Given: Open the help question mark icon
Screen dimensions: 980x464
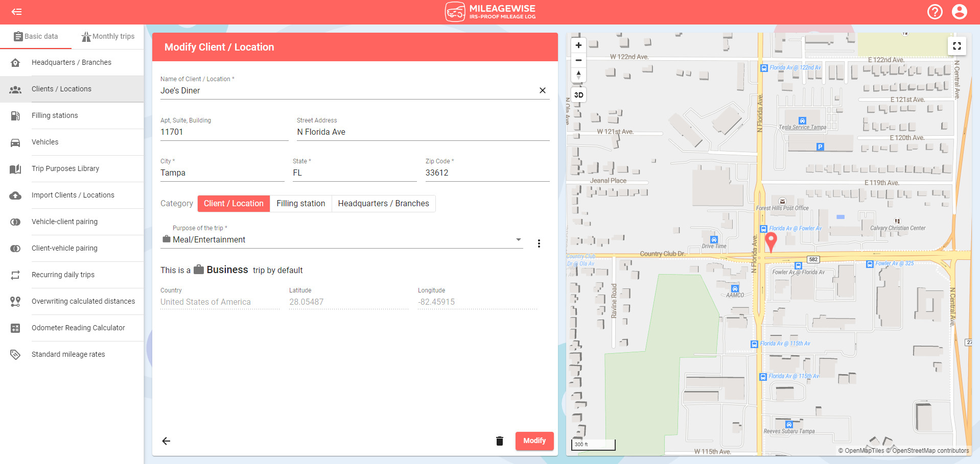Looking at the screenshot, I should coord(935,12).
